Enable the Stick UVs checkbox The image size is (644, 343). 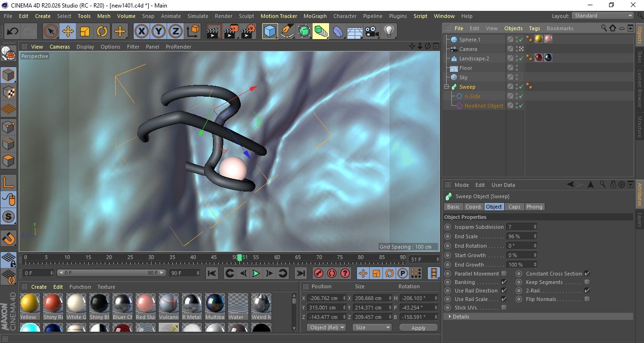504,308
